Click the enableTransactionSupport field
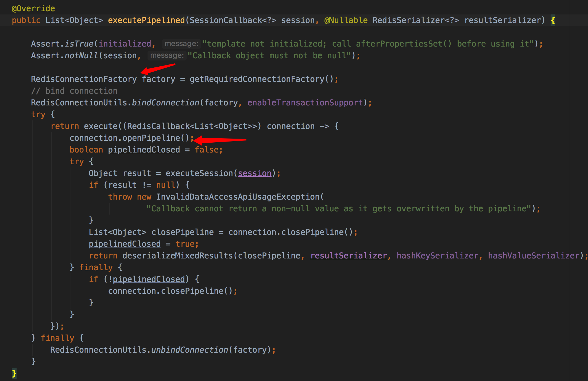588x381 pixels. (x=305, y=102)
